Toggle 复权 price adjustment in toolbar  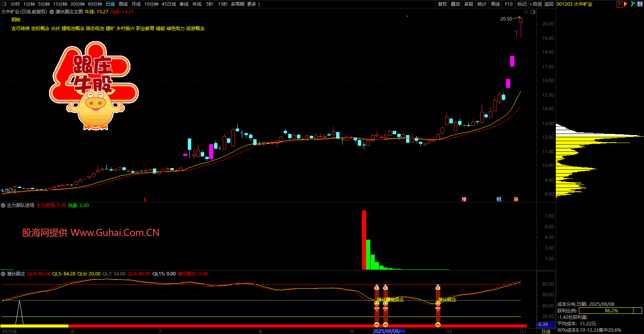point(442,4)
